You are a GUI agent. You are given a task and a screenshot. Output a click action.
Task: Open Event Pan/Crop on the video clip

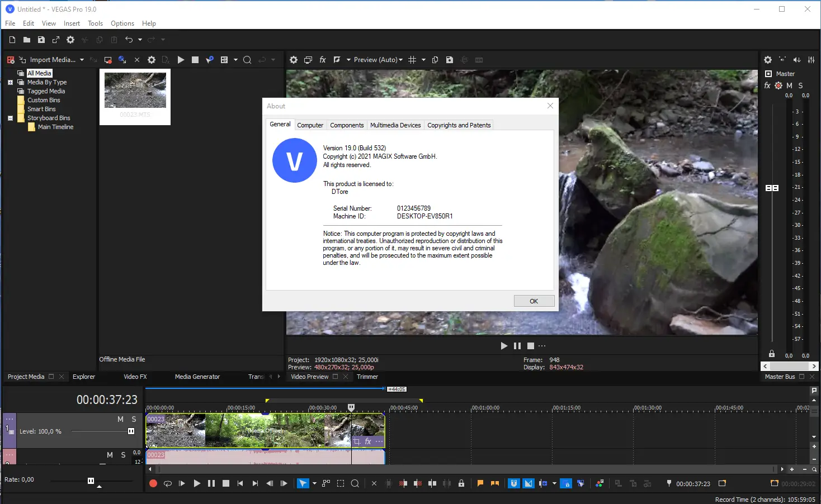[x=357, y=441]
